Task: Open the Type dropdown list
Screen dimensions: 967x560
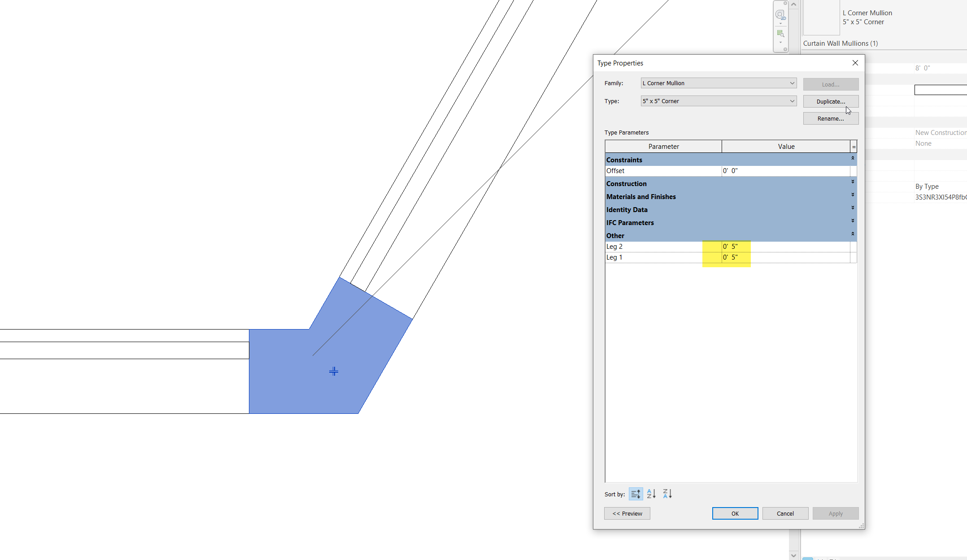Action: [792, 101]
